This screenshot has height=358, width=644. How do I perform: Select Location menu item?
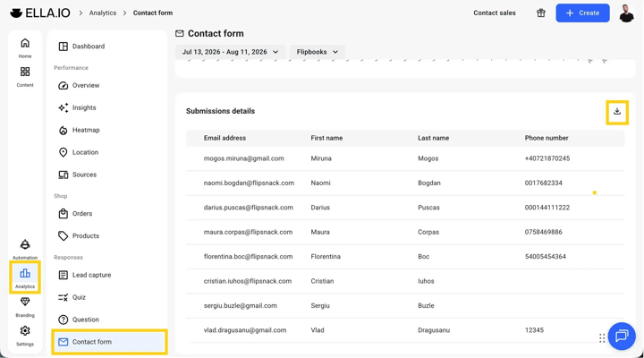[109, 152]
